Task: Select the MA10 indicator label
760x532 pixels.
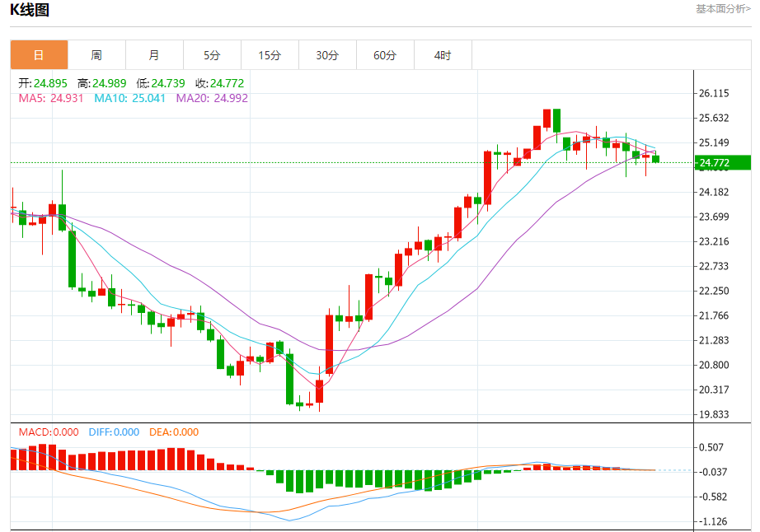Action: click(x=129, y=98)
